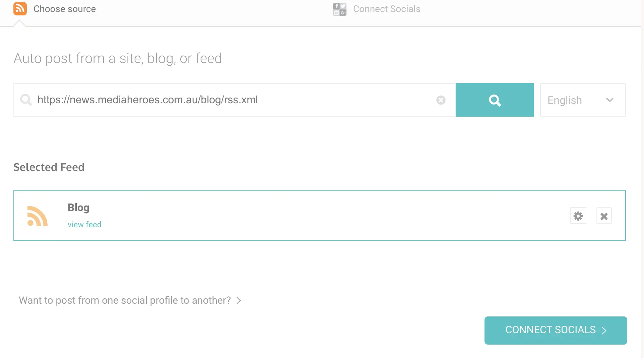
Task: Open Blog feed settings via gear icon
Action: (578, 216)
